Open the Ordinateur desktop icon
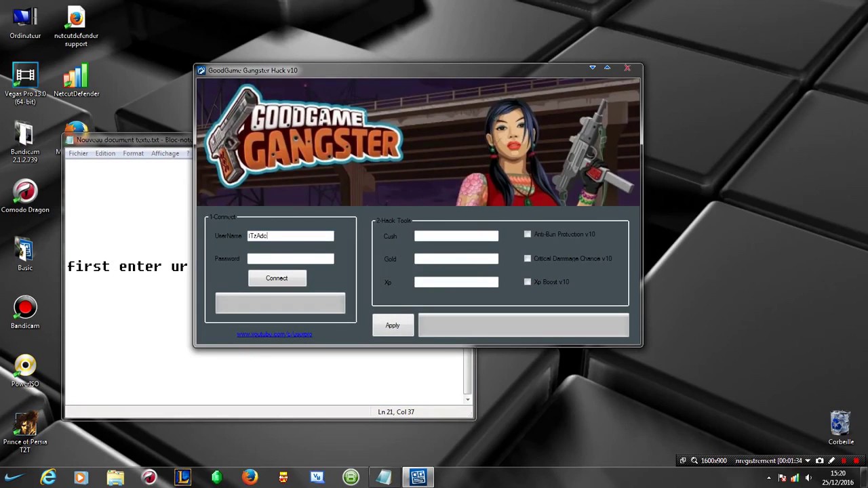The image size is (868, 488). click(25, 24)
